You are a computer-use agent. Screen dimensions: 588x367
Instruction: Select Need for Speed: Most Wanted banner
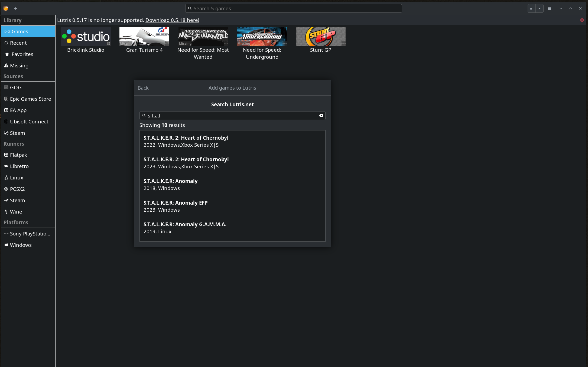pos(203,36)
